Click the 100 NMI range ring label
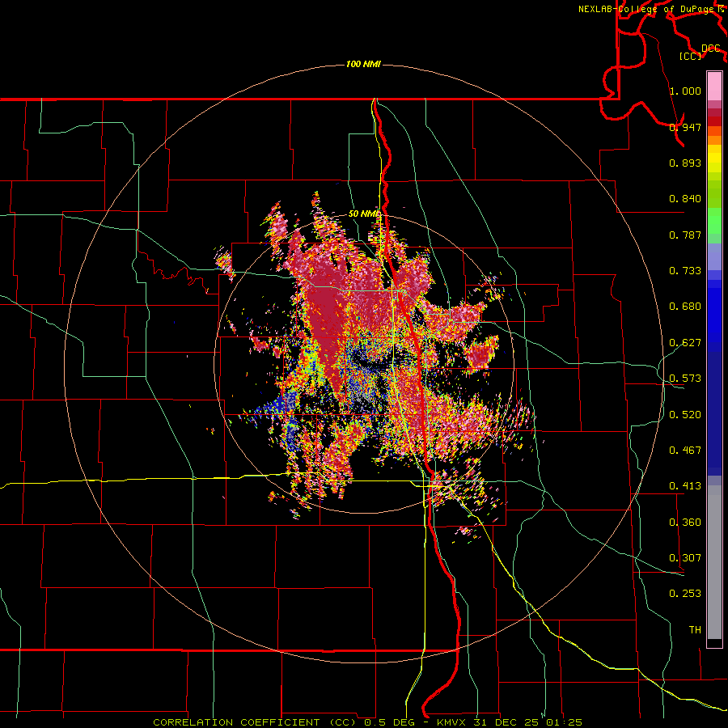Image resolution: width=728 pixels, height=728 pixels. pos(363,64)
